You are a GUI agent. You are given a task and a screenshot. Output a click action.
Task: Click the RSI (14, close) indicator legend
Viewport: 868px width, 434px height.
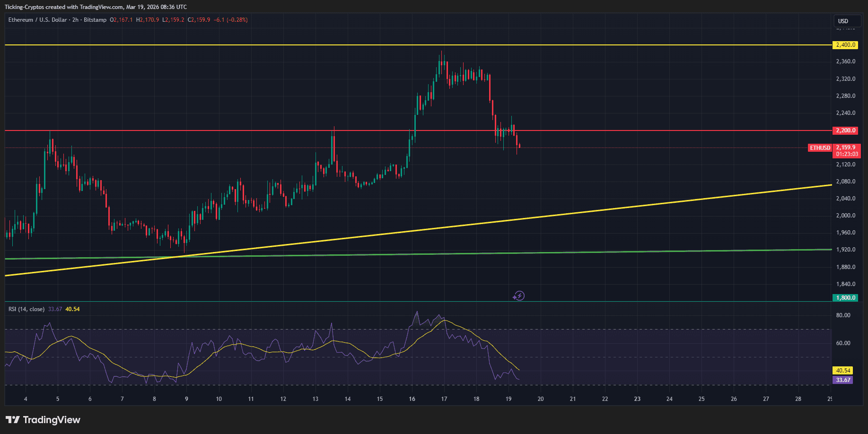pyautogui.click(x=25, y=309)
